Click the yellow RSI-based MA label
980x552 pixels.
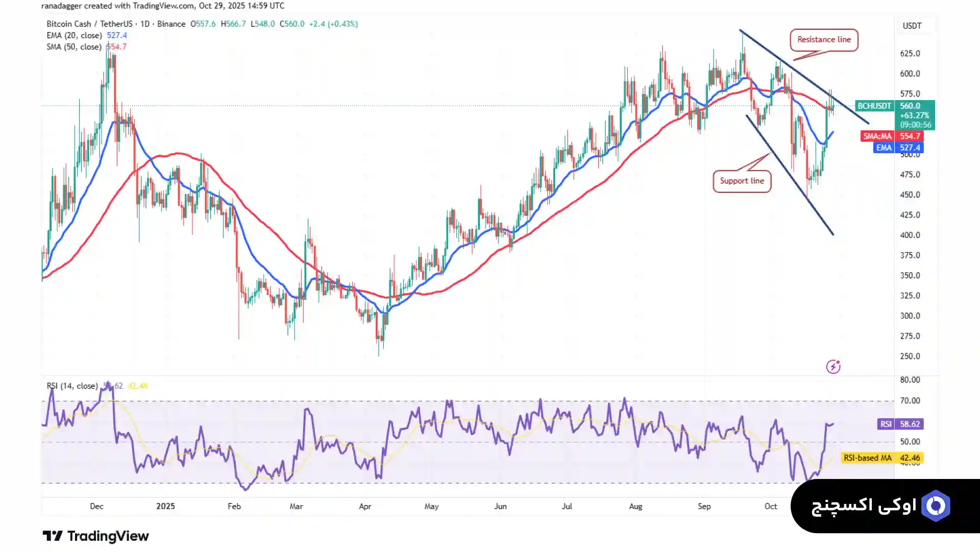[x=867, y=458]
